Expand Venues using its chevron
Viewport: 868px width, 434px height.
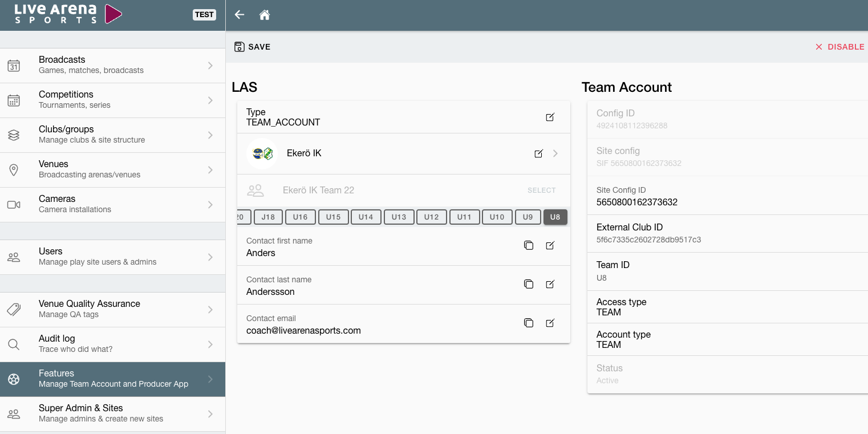pyautogui.click(x=210, y=170)
